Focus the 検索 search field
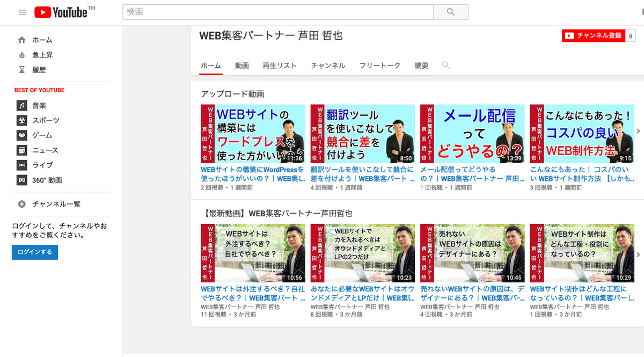 278,12
